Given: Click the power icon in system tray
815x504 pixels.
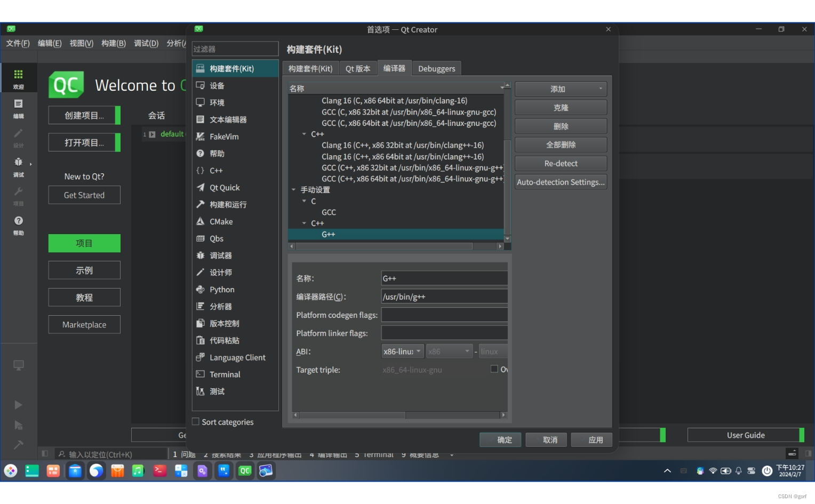Looking at the screenshot, I should (767, 470).
